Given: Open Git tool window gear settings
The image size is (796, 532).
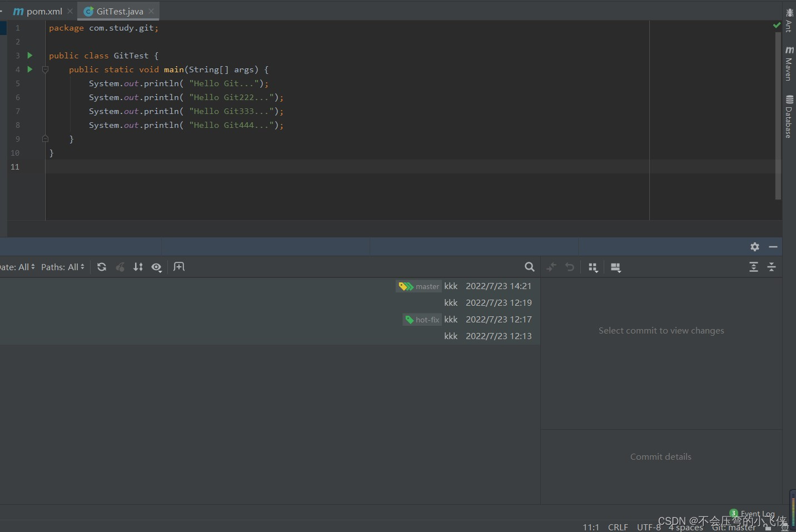Looking at the screenshot, I should coord(755,247).
